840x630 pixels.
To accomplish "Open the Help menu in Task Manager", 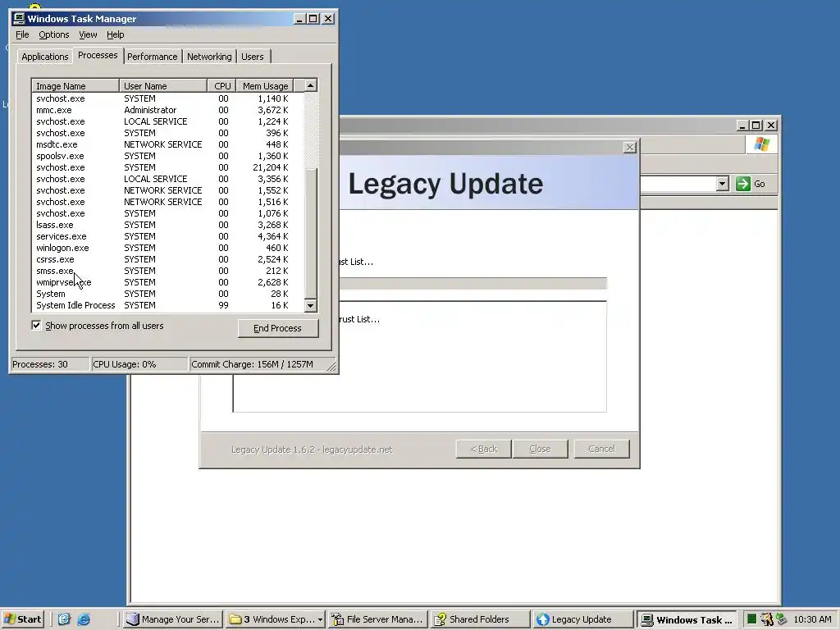I will coord(115,34).
